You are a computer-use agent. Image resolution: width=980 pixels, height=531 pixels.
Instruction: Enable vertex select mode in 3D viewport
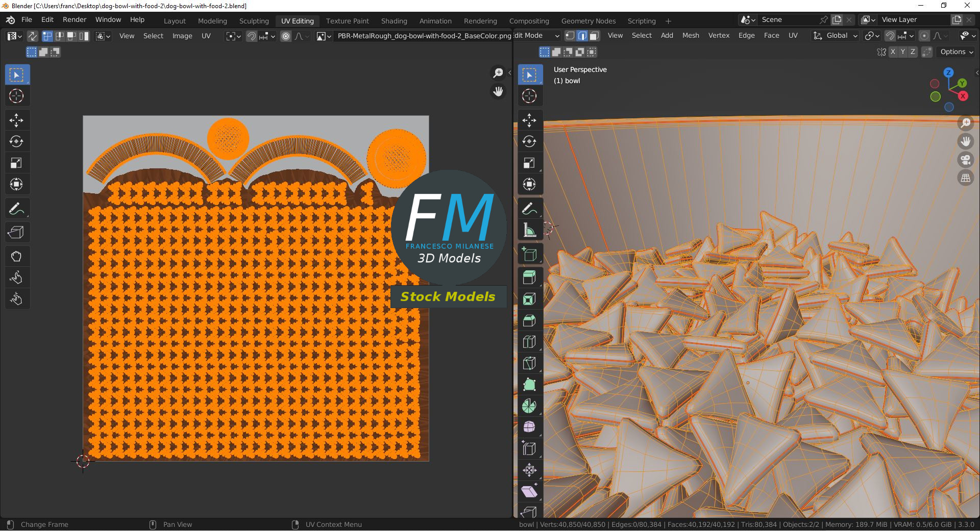coord(570,36)
